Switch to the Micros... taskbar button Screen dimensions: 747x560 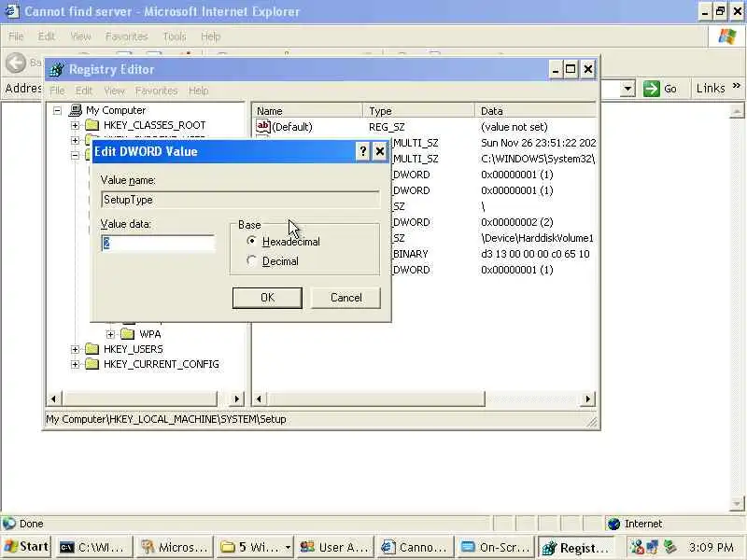pos(174,548)
